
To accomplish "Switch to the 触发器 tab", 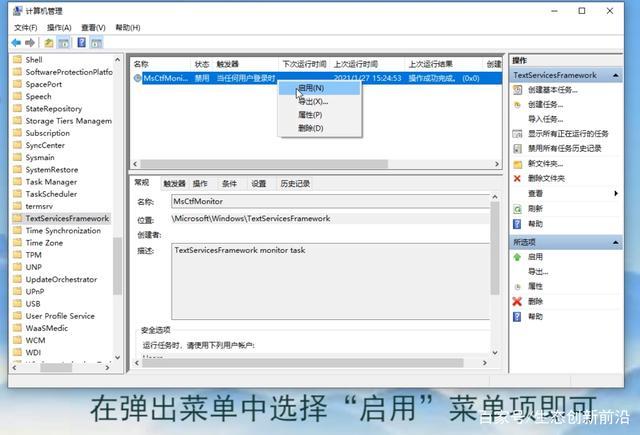I will 174,184.
